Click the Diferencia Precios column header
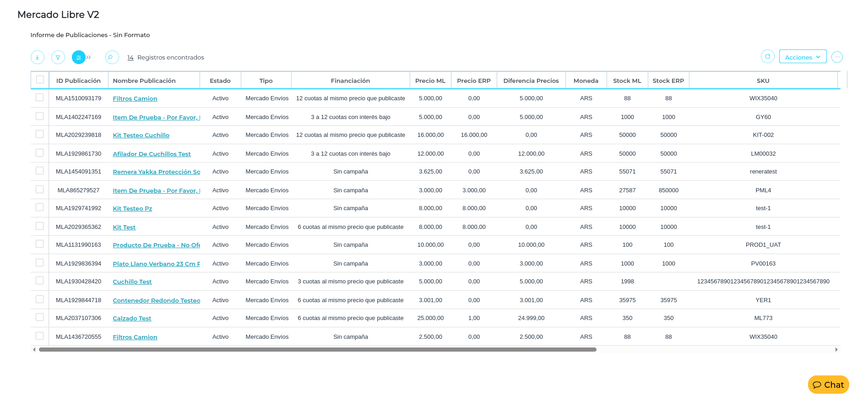868x407 pixels. [531, 81]
